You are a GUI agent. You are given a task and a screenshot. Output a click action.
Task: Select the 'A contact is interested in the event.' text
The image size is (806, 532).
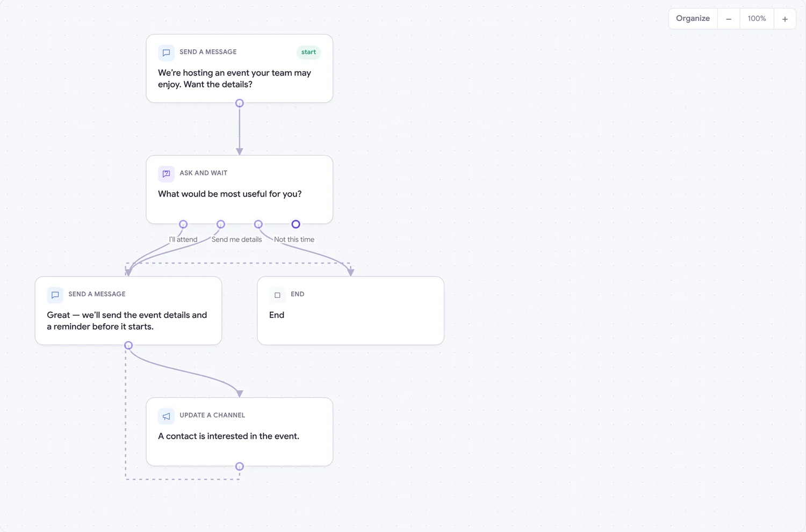pyautogui.click(x=228, y=436)
